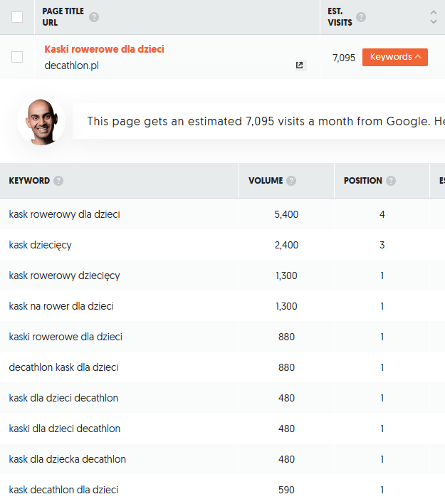Select keyword 'kask dziecięcy'
This screenshot has height=504, width=445.
click(40, 245)
